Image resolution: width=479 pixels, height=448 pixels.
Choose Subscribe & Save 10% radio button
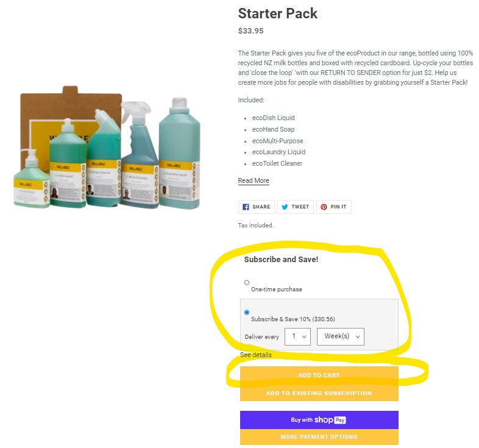247,312
